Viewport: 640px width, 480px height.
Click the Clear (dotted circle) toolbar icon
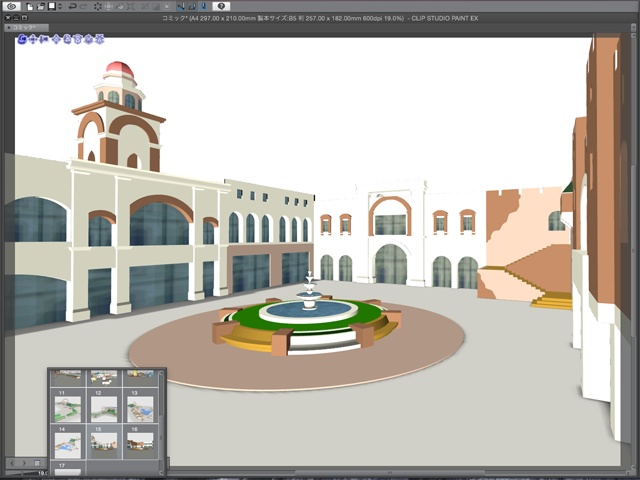pos(98,7)
